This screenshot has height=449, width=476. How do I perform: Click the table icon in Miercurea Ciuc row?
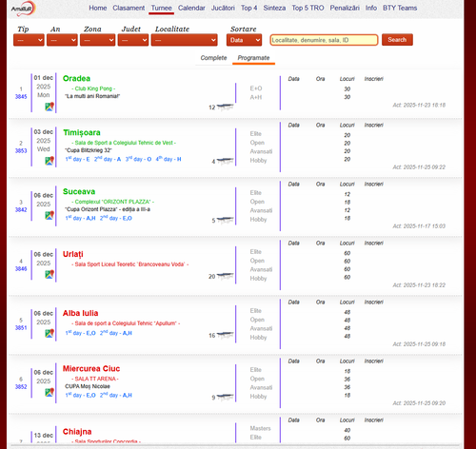(225, 397)
